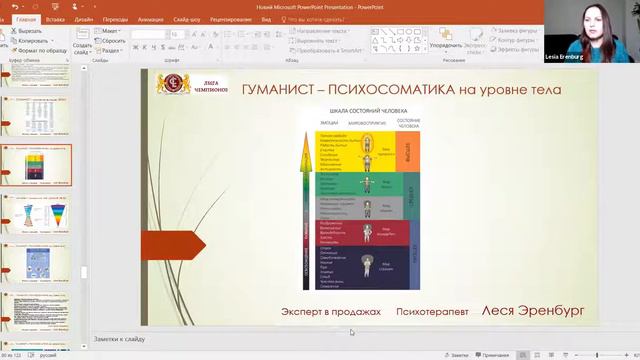Click the zoom out minus button
The height and width of the screenshot is (360, 640).
pos(576,355)
